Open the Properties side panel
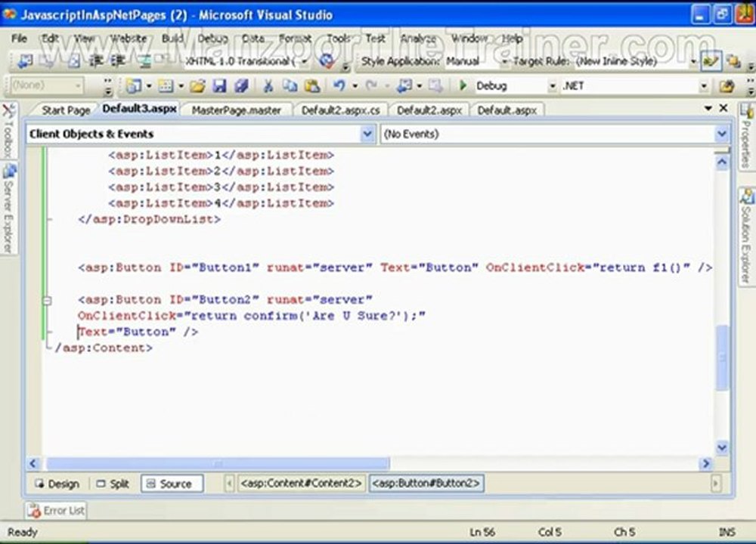This screenshot has height=544, width=756. (746, 136)
